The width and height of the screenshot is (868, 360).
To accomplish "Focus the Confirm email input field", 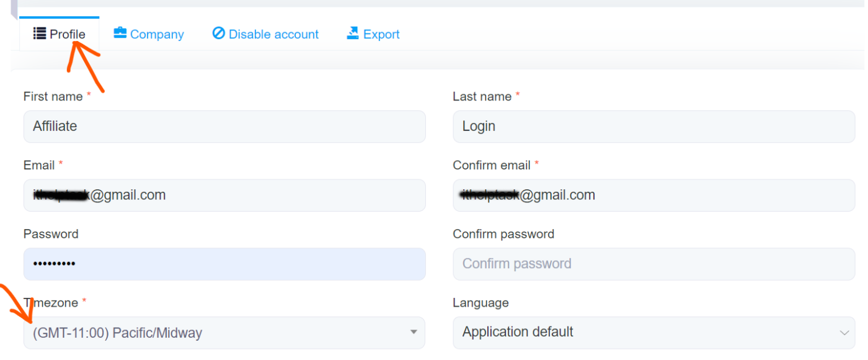I will pos(653,196).
